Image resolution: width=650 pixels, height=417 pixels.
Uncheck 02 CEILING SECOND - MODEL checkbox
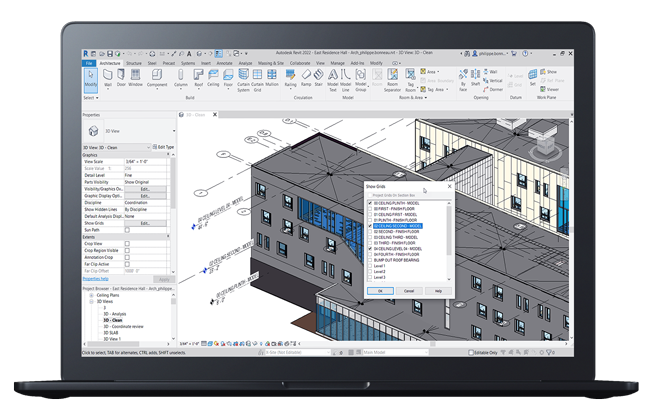point(370,226)
